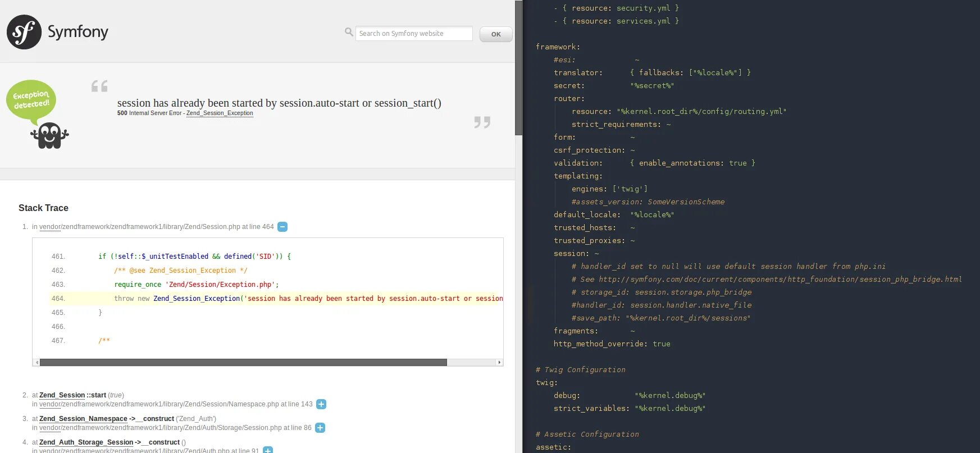Click '# storage_id' comment line in editor
980x453 pixels.
pos(662,292)
